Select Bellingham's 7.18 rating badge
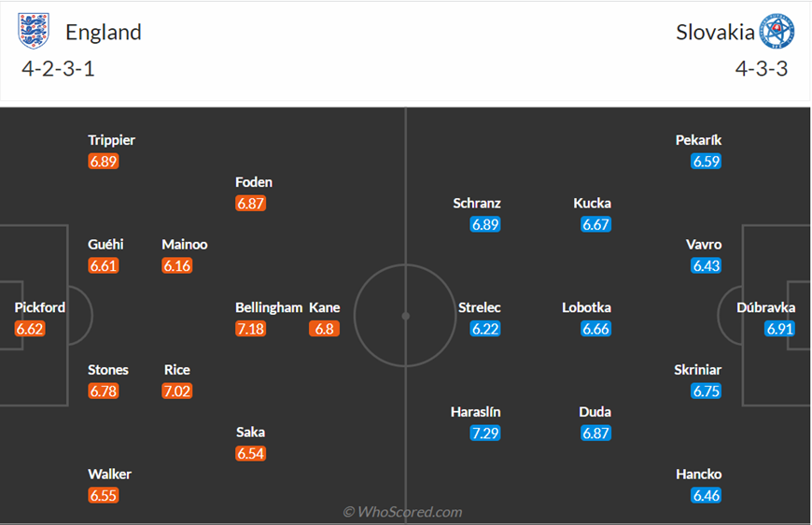812x525 pixels. click(x=251, y=329)
